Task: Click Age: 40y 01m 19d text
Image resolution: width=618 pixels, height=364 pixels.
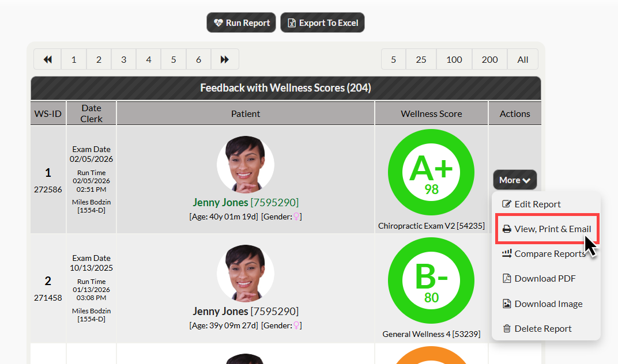Action: [224, 217]
